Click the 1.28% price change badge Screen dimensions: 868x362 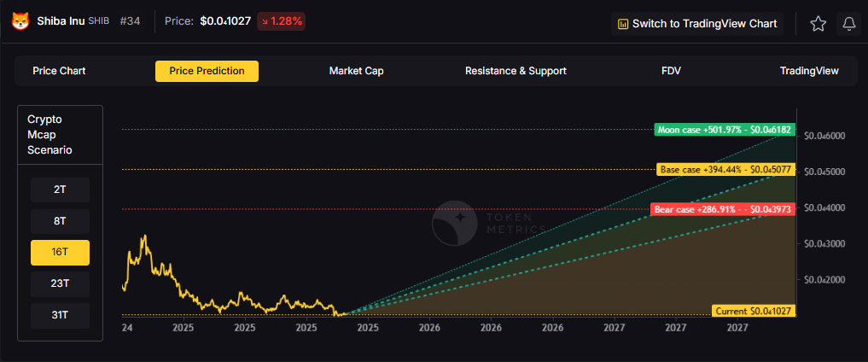[x=281, y=22]
